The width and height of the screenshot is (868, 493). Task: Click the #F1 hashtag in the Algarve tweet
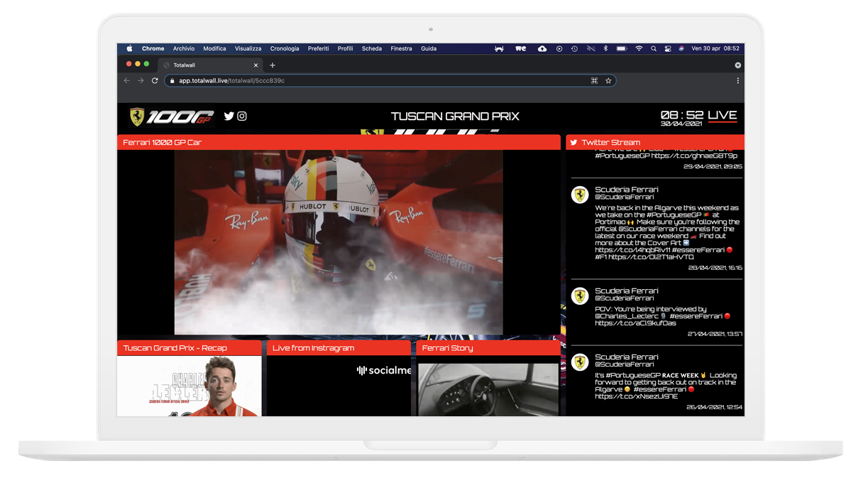pyautogui.click(x=600, y=257)
